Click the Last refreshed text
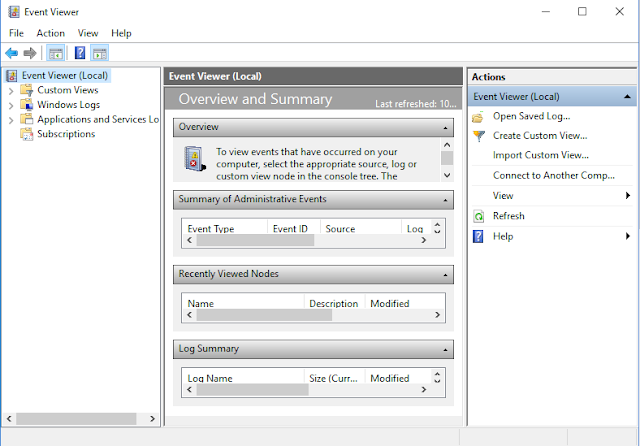Image resolution: width=640 pixels, height=446 pixels. coord(416,104)
